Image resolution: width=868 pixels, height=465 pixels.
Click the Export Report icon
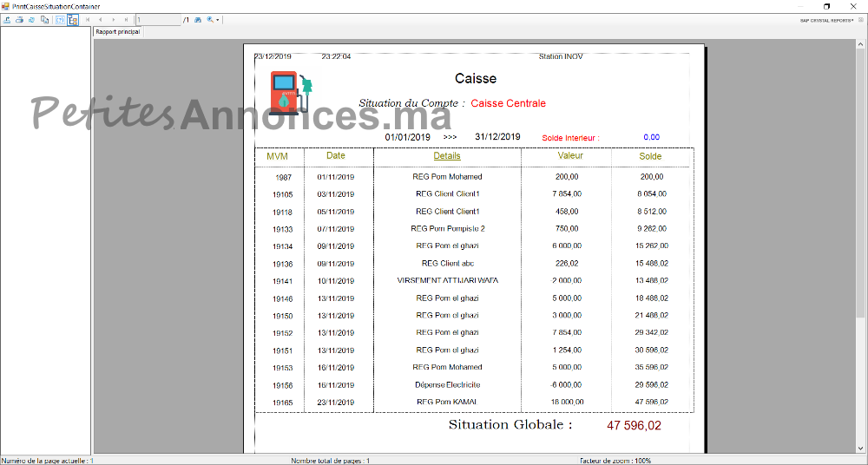(x=7, y=20)
